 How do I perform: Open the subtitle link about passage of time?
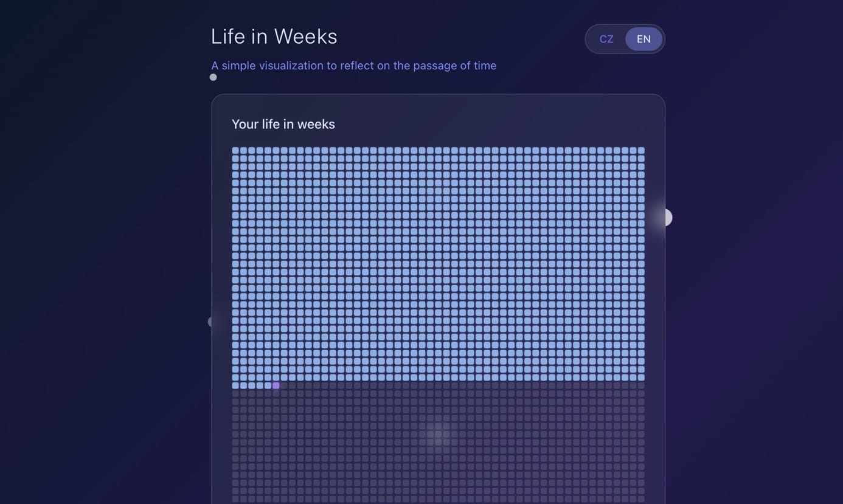tap(354, 66)
